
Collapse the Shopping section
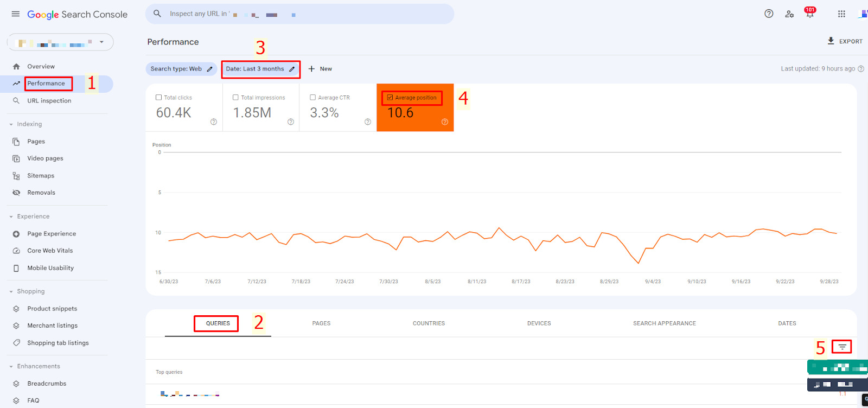pyautogui.click(x=11, y=291)
